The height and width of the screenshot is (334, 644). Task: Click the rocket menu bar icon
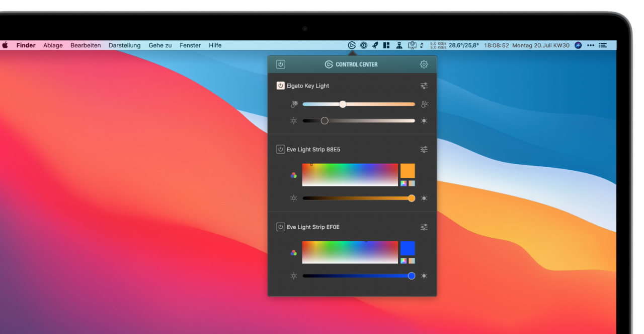375,45
